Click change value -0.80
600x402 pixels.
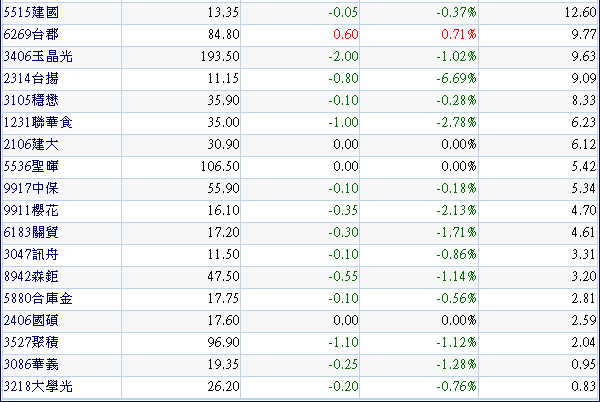pyautogui.click(x=343, y=79)
